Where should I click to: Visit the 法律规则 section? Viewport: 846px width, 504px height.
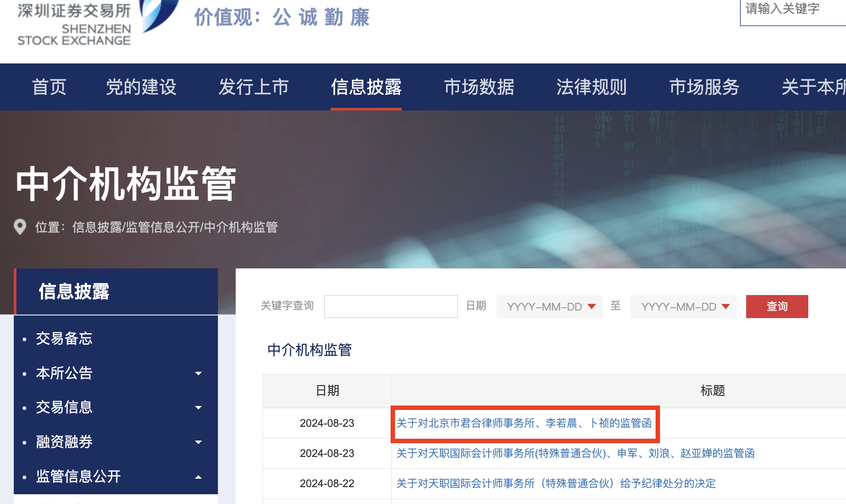[x=592, y=87]
